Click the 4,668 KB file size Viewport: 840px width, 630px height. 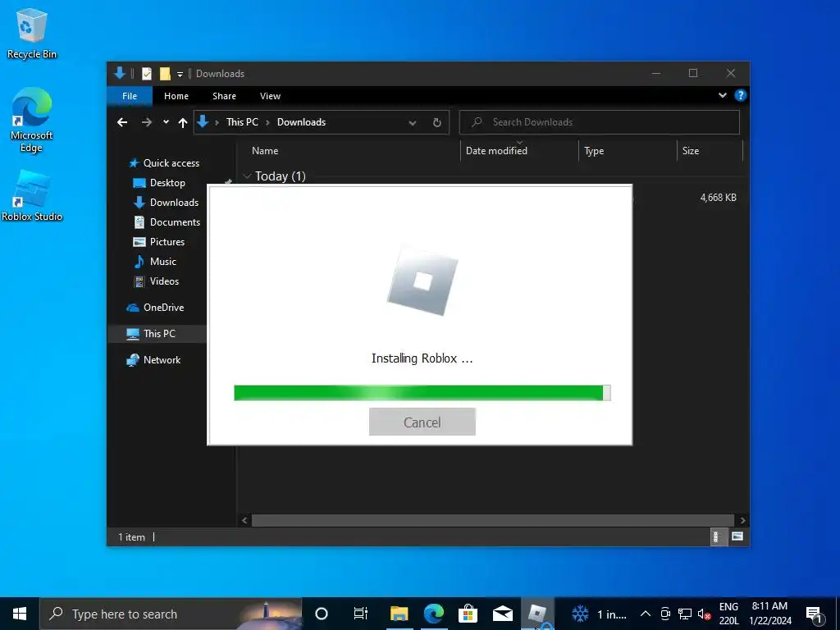(x=718, y=198)
